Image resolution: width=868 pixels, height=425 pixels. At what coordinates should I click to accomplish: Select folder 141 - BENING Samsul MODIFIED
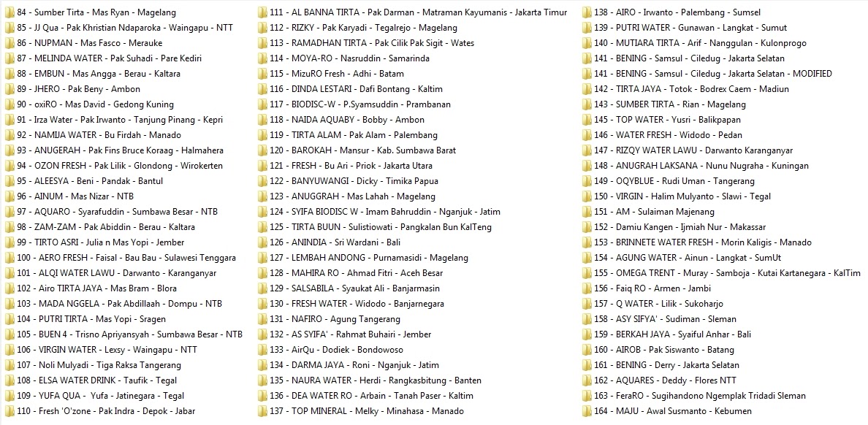click(708, 74)
